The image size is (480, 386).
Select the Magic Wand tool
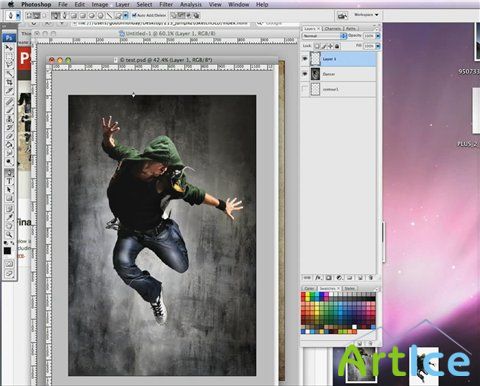tap(9, 73)
